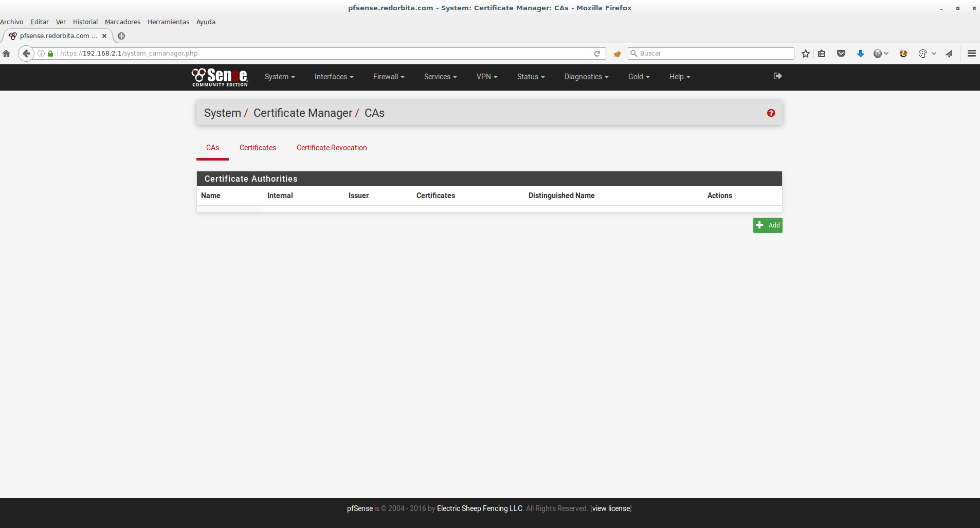Expand the Firewall dropdown menu
The height and width of the screenshot is (528, 980).
point(388,77)
